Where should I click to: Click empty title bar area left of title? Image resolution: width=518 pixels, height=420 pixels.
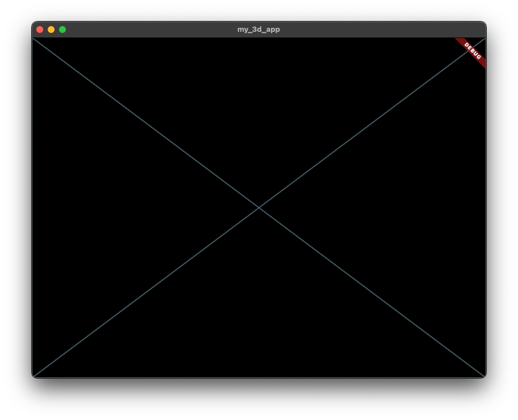(149, 30)
